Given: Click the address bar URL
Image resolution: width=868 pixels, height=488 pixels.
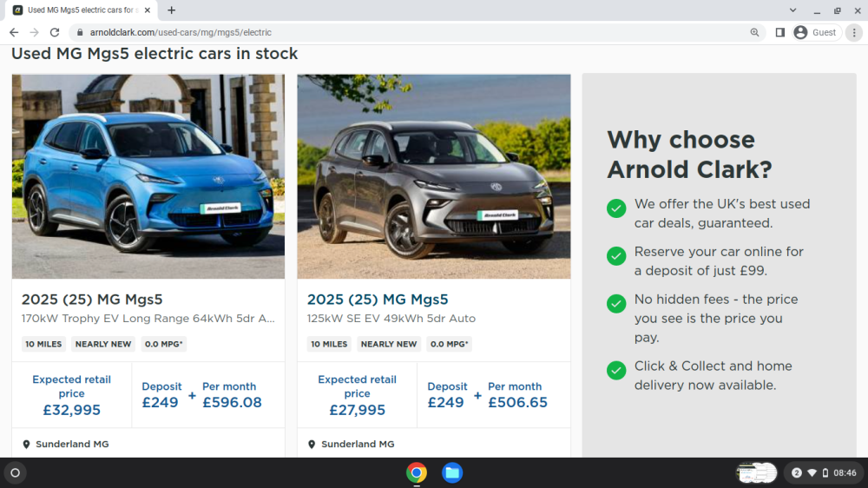Looking at the screenshot, I should point(181,33).
